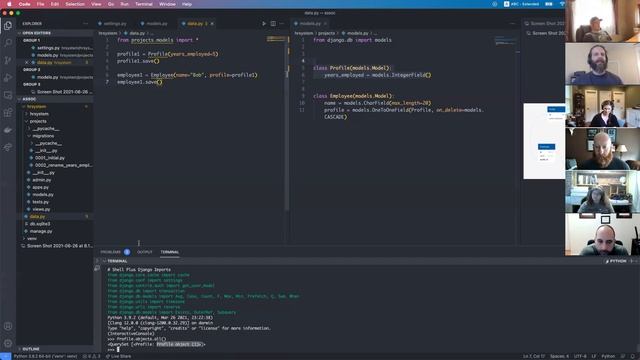Open the Docker view in activity bar
This screenshot has height=360, width=640.
8,130
